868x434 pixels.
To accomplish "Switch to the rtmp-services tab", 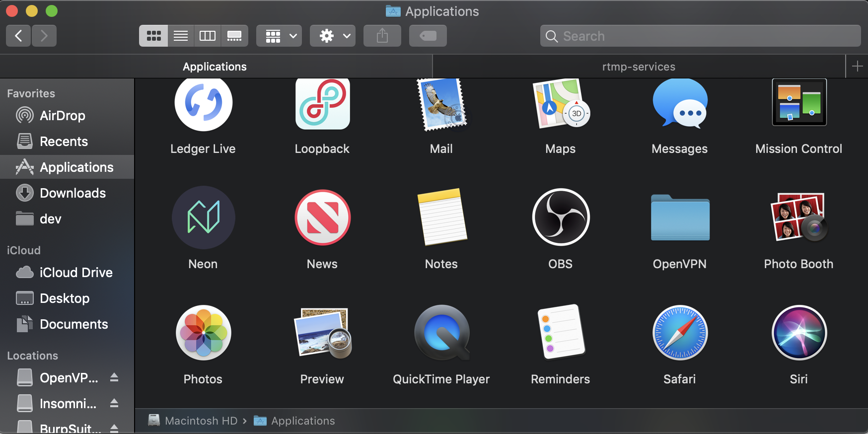I will 639,67.
